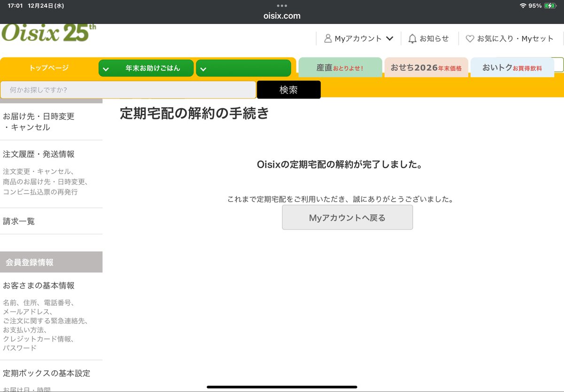
Task: Open お気に入り・Myセット link
Action: coord(515,39)
